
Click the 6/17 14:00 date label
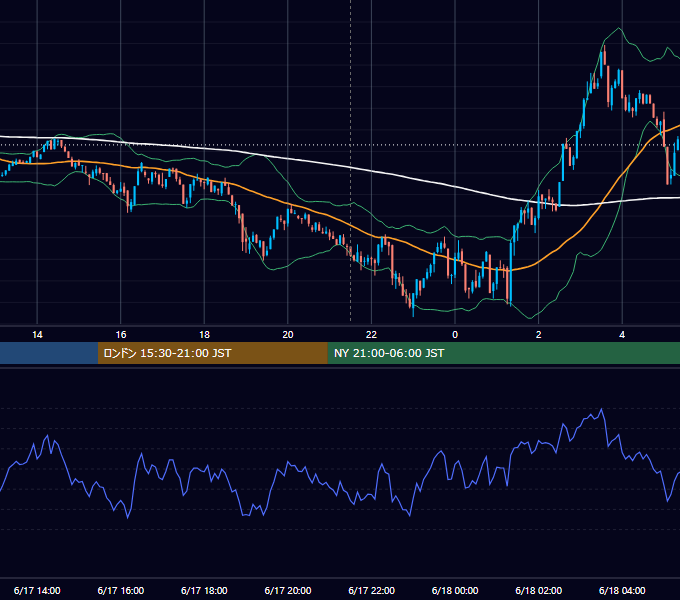(37, 590)
